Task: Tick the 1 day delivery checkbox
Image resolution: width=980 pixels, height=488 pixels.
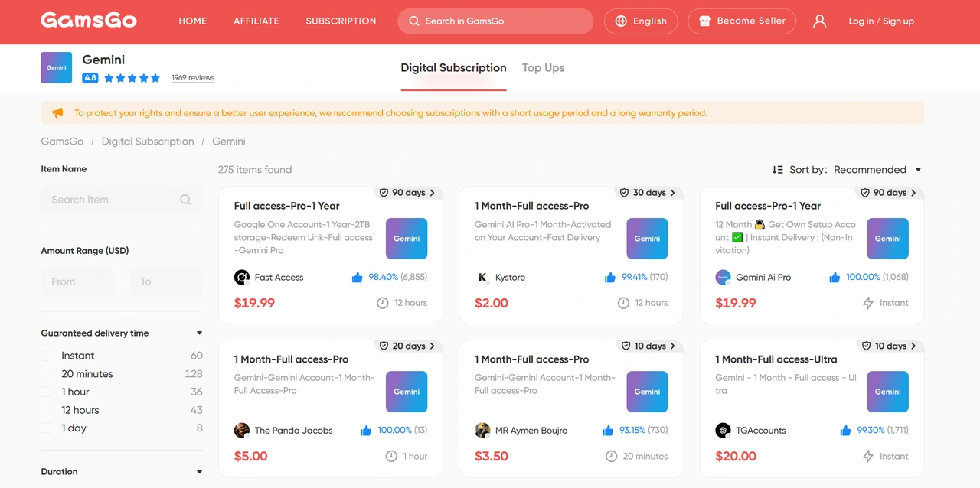Action: (45, 428)
